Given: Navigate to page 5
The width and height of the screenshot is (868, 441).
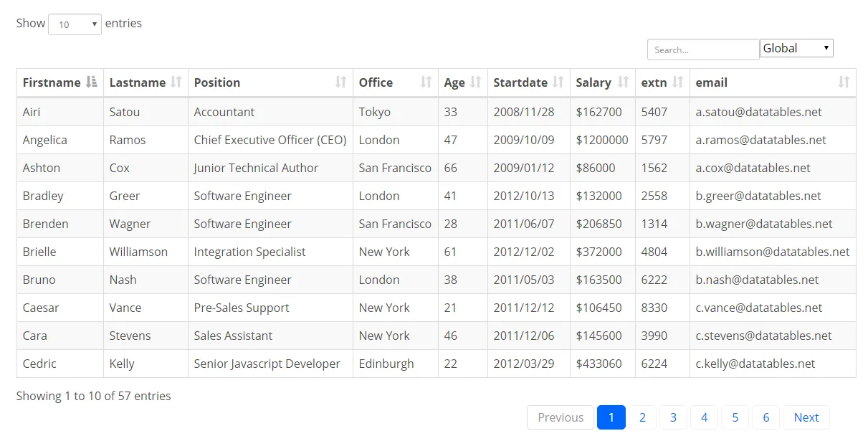Looking at the screenshot, I should tap(735, 417).
